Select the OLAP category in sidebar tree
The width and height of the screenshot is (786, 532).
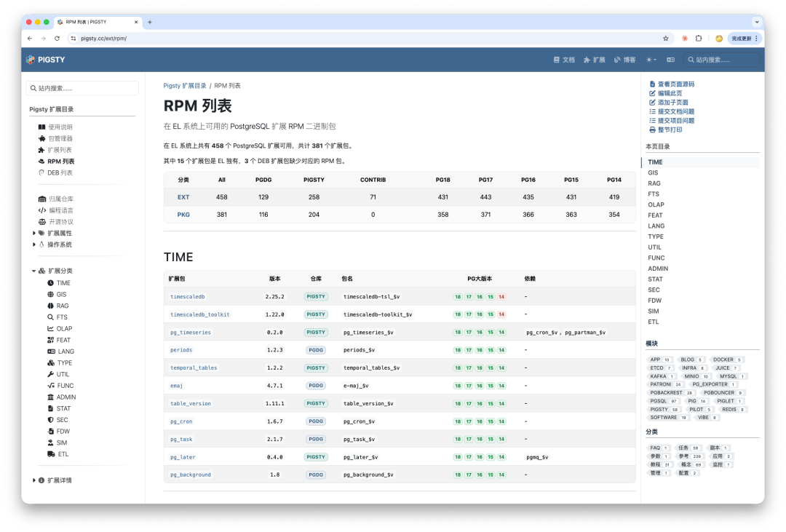60,328
